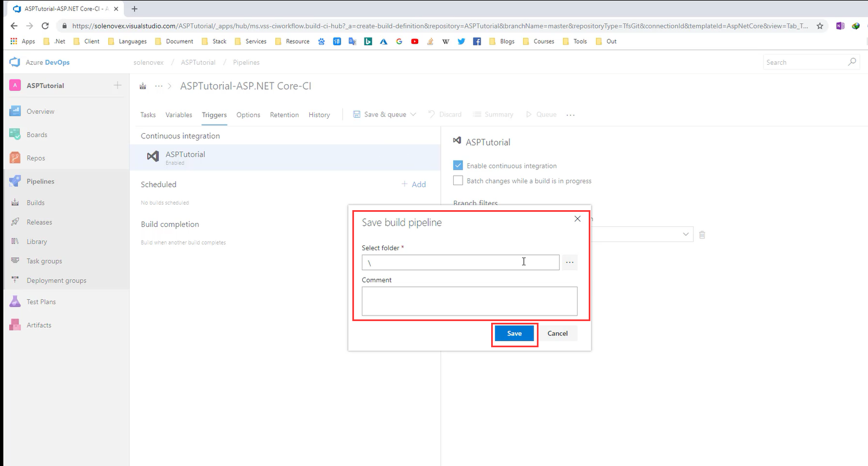Open Test Plans in the sidebar
Viewport: 868px width, 466px height.
pos(41,302)
